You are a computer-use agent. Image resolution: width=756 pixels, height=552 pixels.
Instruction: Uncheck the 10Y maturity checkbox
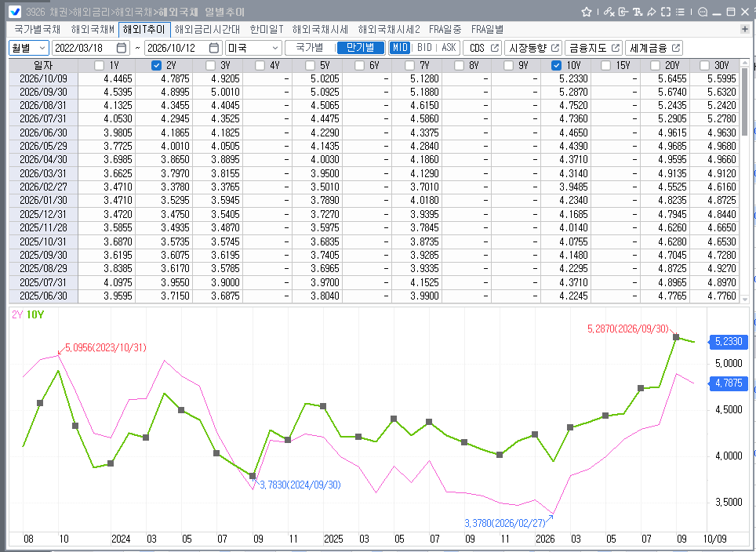tap(556, 66)
